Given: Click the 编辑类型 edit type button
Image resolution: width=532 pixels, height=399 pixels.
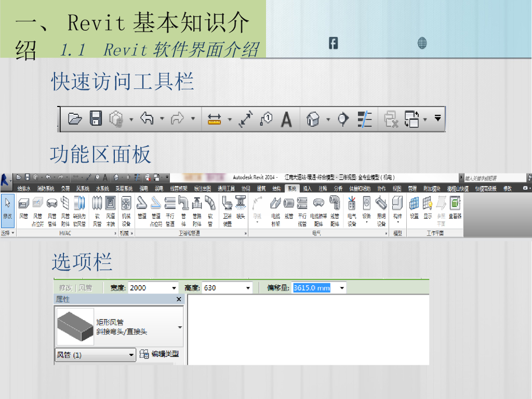Looking at the screenshot, I should point(159,354).
